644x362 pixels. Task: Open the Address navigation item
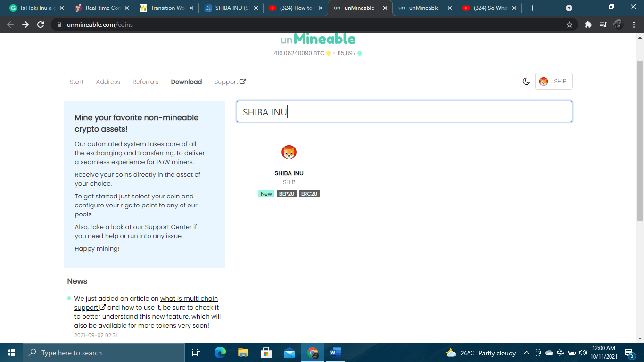[x=108, y=82]
